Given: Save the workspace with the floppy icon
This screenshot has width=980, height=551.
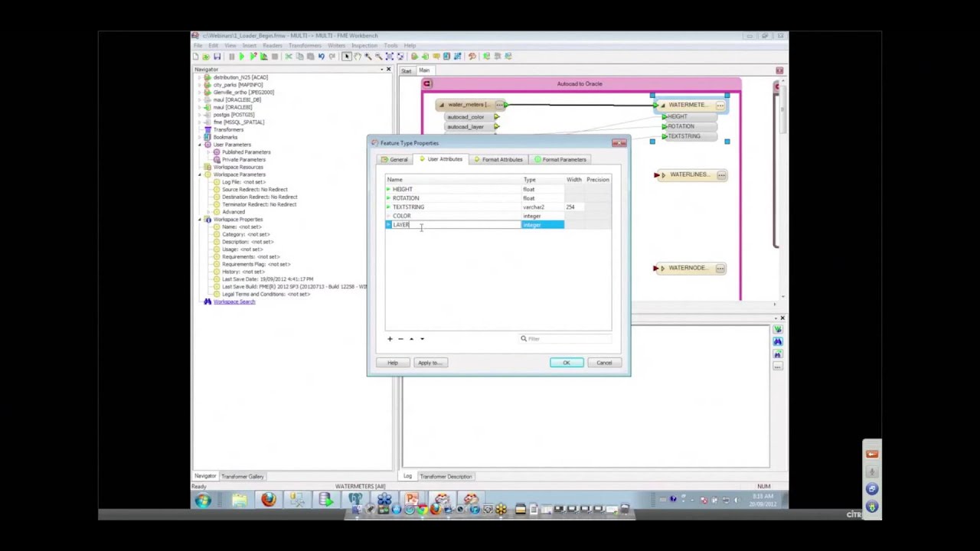Looking at the screenshot, I should coord(217,56).
